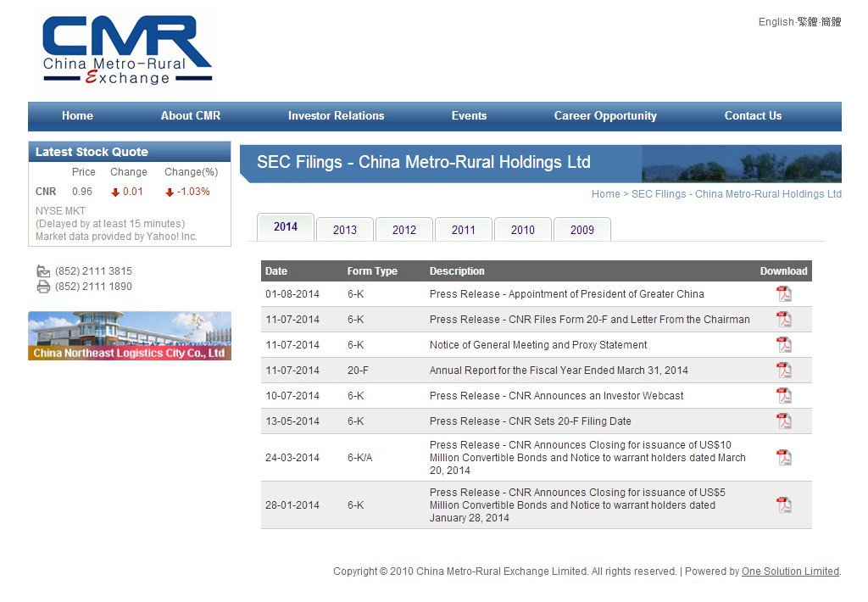The height and width of the screenshot is (602, 868).
Task: Switch to the 2013 filings tab
Action: coord(345,230)
